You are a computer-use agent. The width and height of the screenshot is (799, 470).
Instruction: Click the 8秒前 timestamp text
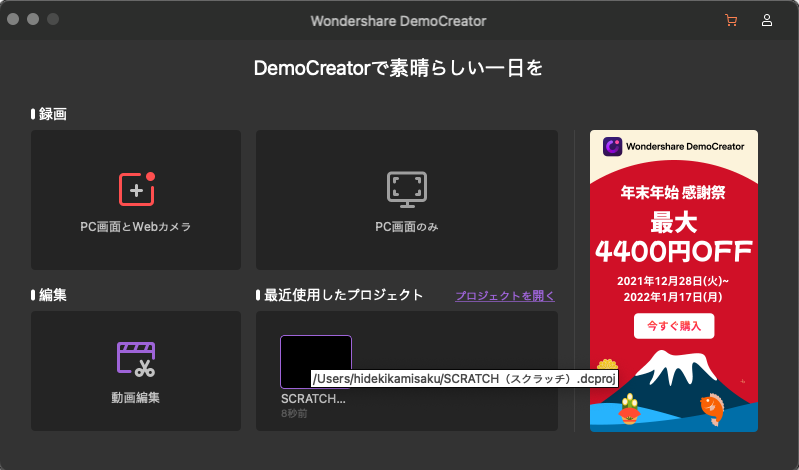[294, 413]
